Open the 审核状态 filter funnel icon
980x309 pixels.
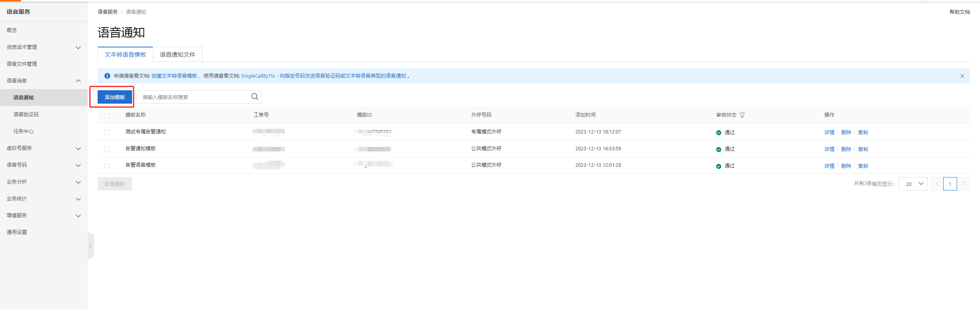click(x=742, y=115)
